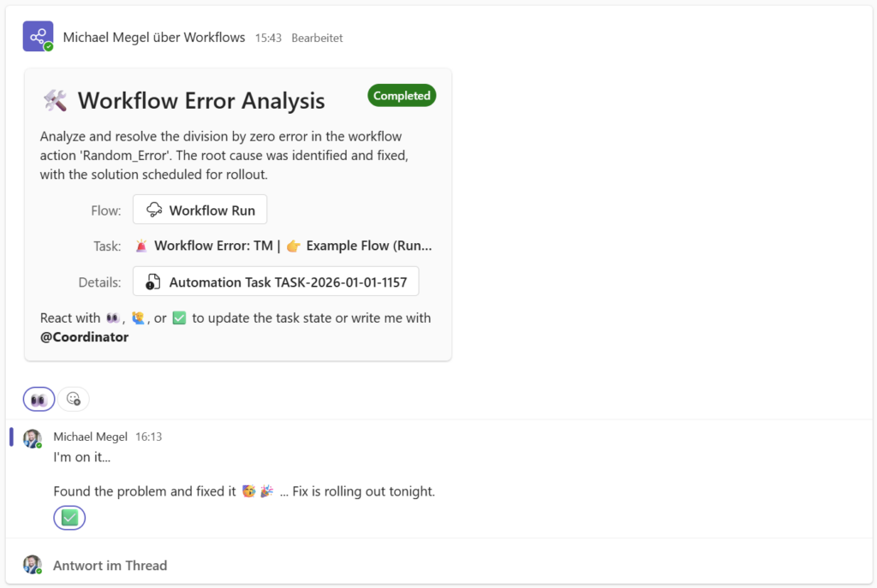Toggle the eyes reaction under the card
Image resolution: width=877 pixels, height=588 pixels.
(39, 399)
